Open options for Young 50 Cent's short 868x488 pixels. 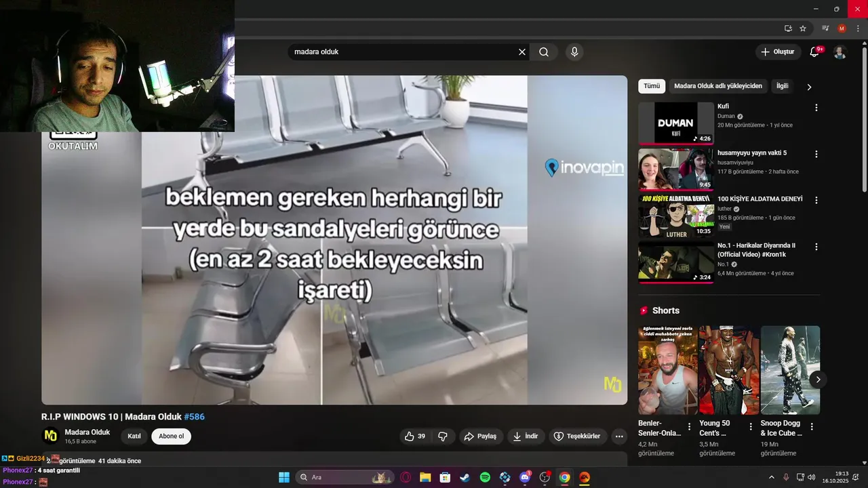(751, 426)
